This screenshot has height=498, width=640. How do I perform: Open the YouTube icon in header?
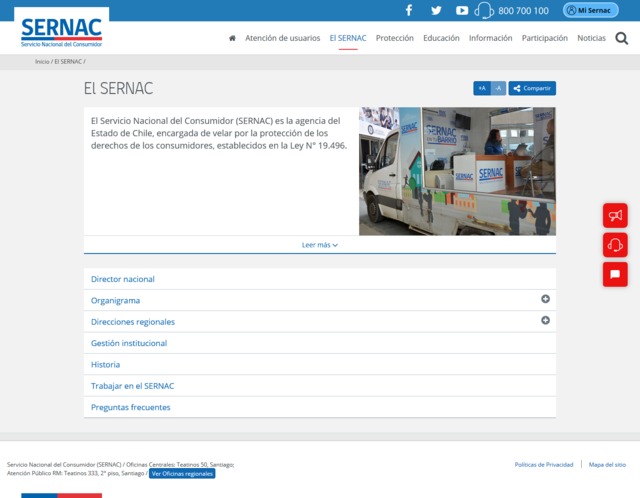click(462, 10)
